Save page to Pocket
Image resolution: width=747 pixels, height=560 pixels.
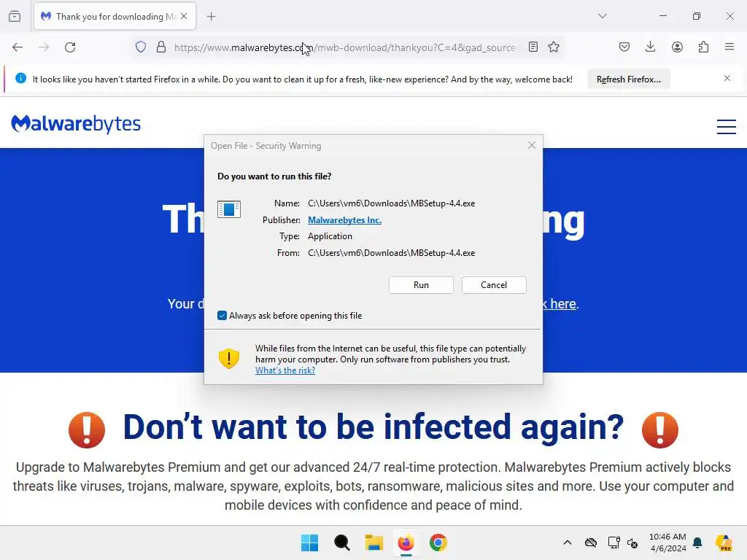pyautogui.click(x=624, y=47)
